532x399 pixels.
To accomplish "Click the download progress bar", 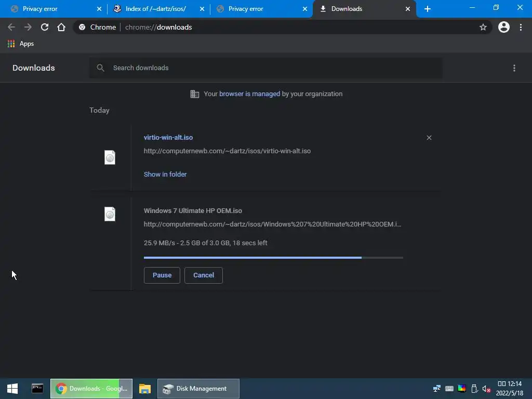I will point(273,258).
